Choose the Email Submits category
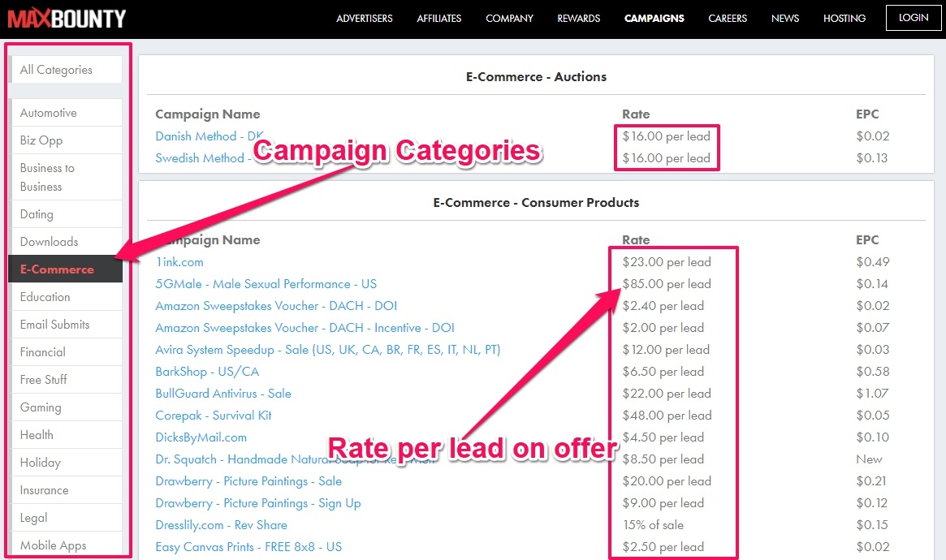 (67, 325)
